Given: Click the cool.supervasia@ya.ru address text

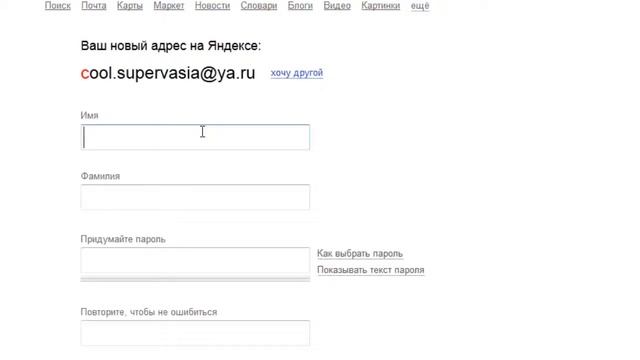Looking at the screenshot, I should click(x=168, y=73).
